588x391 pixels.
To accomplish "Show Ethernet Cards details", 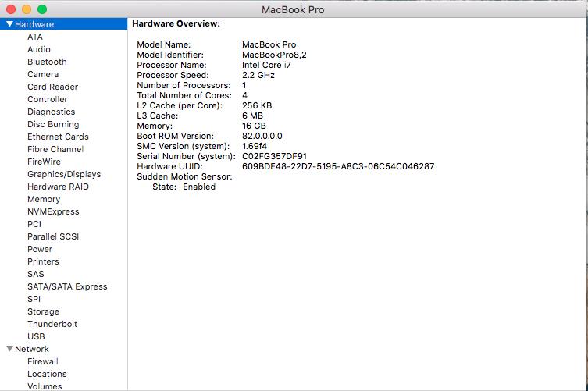I will [58, 137].
